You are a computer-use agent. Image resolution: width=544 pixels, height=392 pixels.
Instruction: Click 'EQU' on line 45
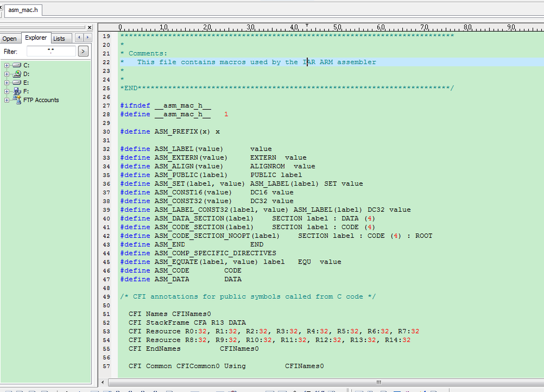pyautogui.click(x=304, y=261)
